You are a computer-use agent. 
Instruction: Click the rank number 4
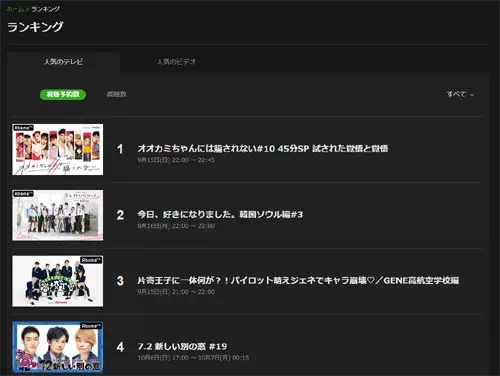(120, 347)
